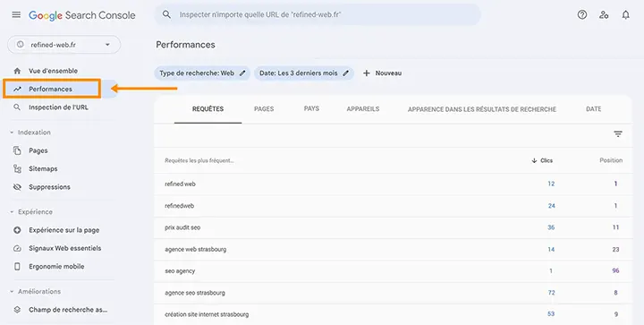Open user and settings management icon

(604, 15)
